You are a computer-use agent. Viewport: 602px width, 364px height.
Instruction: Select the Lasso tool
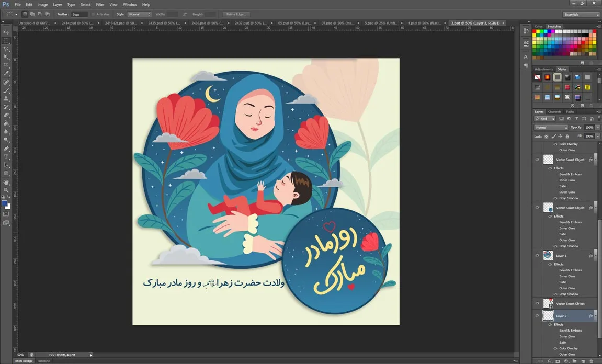6,49
